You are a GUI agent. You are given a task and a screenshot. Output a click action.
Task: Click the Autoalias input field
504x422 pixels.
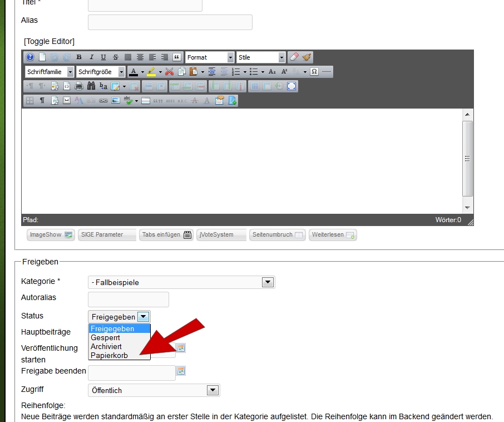click(x=129, y=299)
